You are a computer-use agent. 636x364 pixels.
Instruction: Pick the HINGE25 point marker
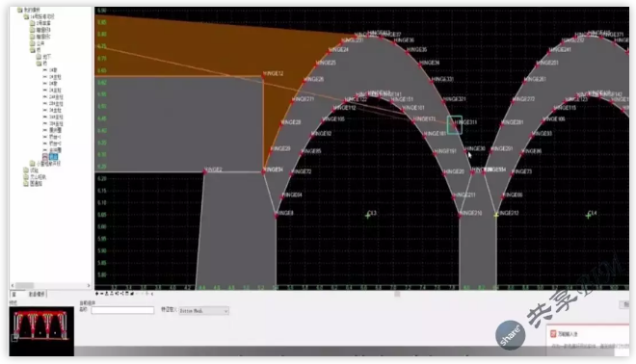317,65
